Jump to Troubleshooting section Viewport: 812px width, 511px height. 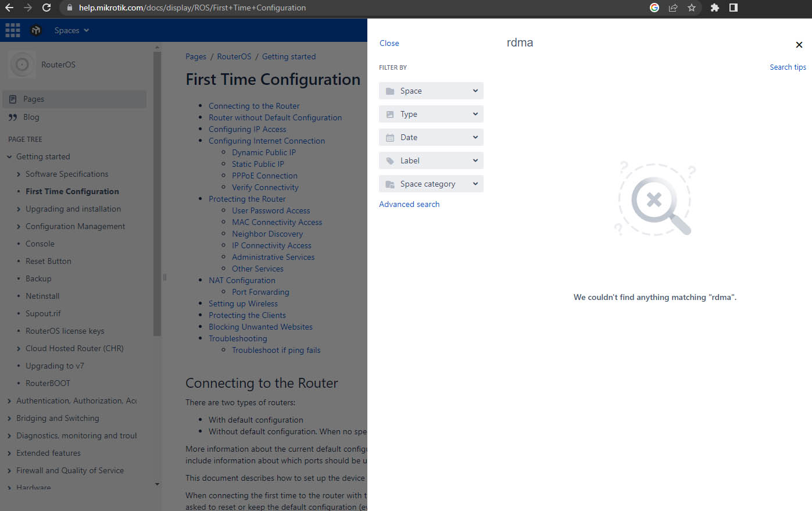(238, 338)
